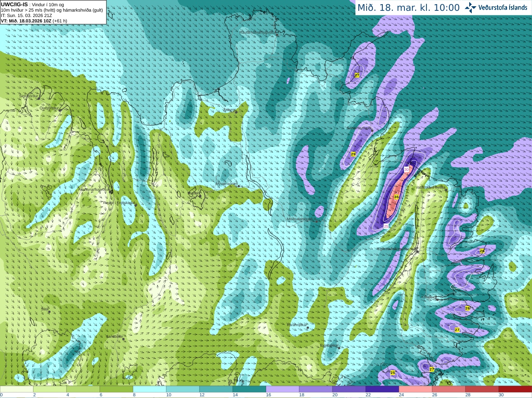Click the 28–30 m/s red legend swatch
Screen dimensions: 532x398
(x=482, y=389)
